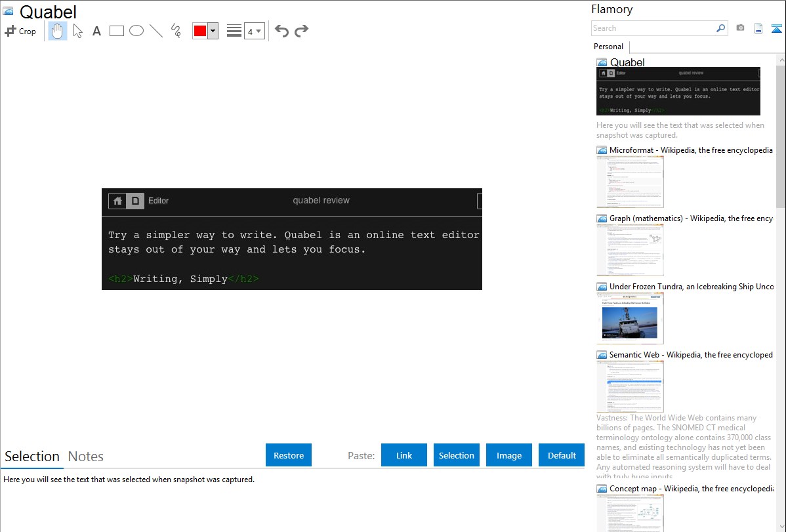Viewport: 786px width, 532px height.
Task: Click the icon beside Microformat entry
Action: click(x=602, y=150)
